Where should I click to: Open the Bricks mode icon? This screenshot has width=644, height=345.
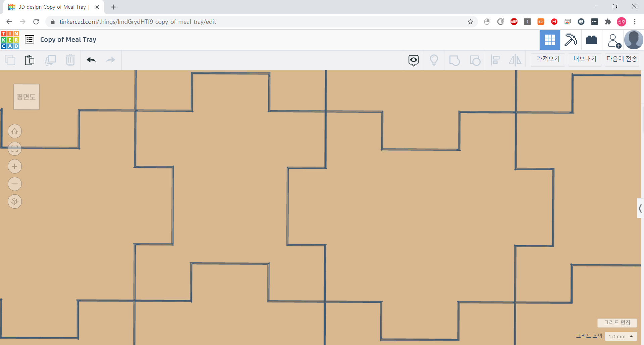(591, 40)
